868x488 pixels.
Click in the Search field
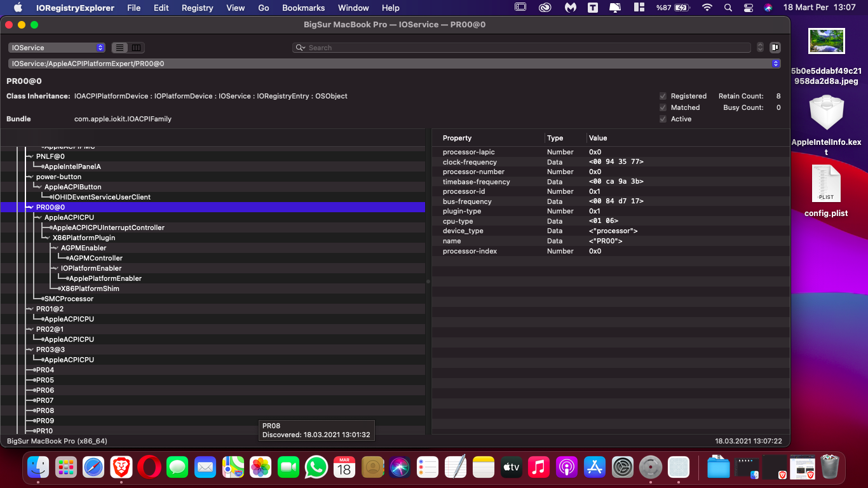[x=527, y=48]
